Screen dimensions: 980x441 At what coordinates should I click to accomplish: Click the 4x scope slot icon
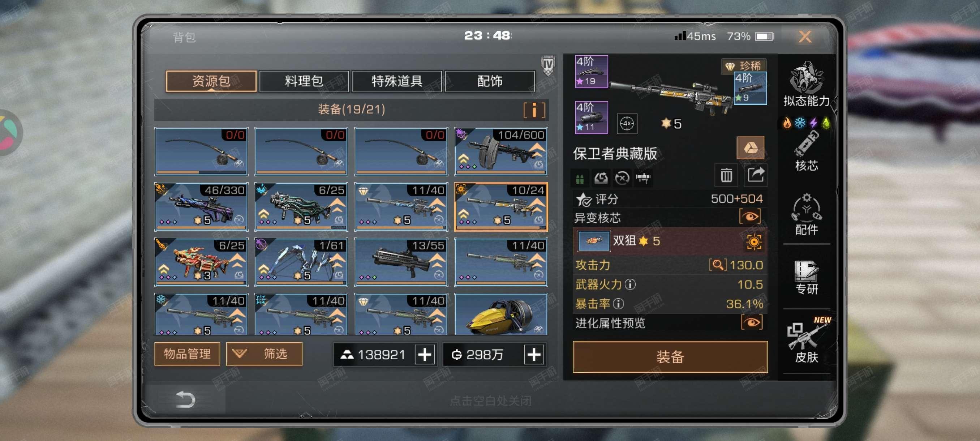point(627,123)
